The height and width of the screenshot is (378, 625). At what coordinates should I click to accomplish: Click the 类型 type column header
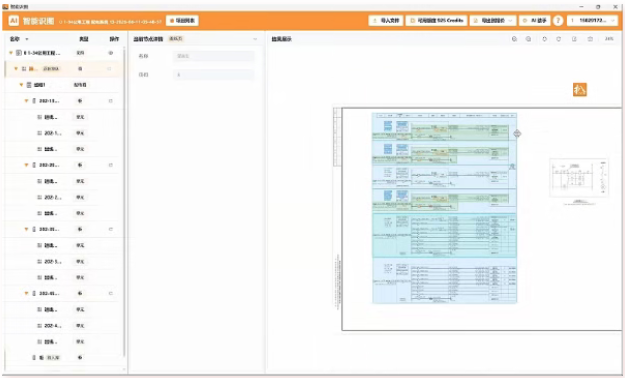[x=83, y=39]
